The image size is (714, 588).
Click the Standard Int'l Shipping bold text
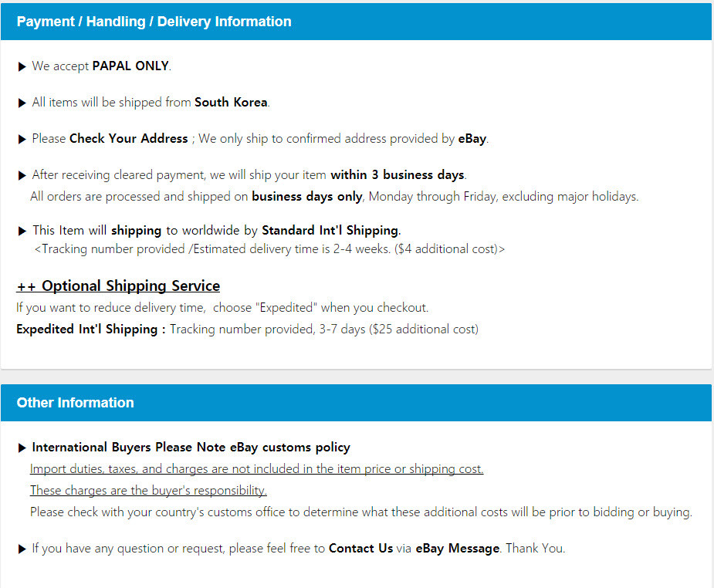[x=331, y=231]
